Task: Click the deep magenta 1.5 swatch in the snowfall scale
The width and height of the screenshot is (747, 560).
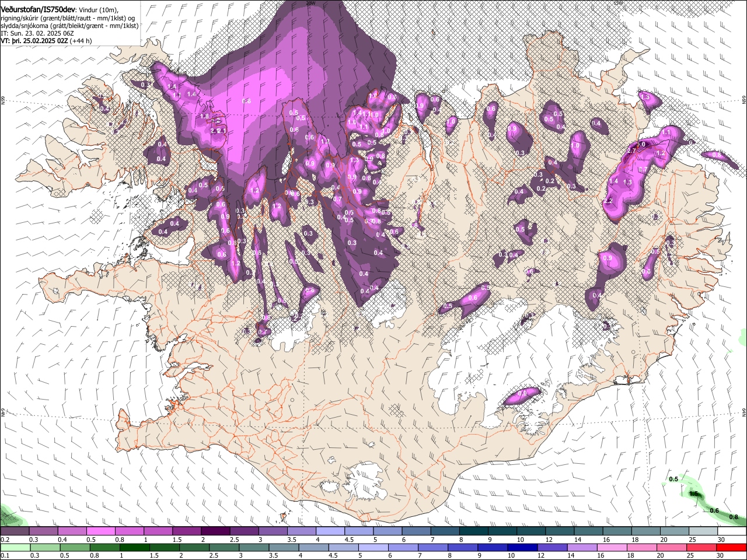Action: pos(187,531)
